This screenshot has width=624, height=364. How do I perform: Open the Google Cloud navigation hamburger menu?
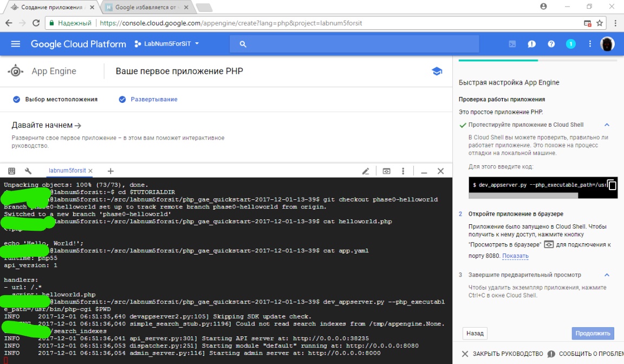coord(16,44)
